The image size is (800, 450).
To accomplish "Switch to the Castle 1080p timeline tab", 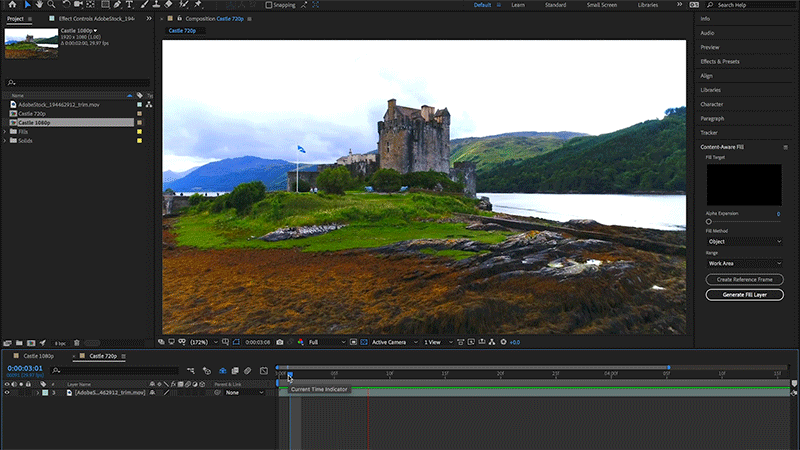I will 39,356.
